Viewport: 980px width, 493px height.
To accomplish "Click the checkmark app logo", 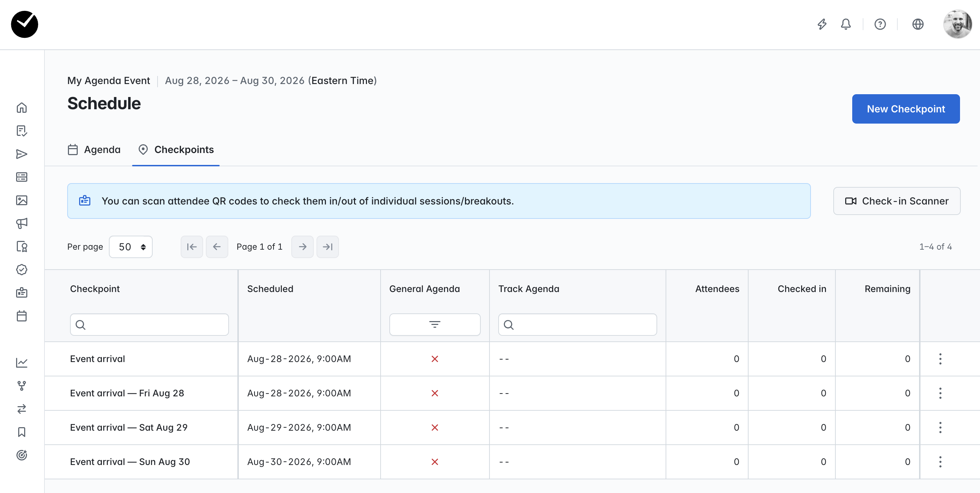I will tap(25, 25).
